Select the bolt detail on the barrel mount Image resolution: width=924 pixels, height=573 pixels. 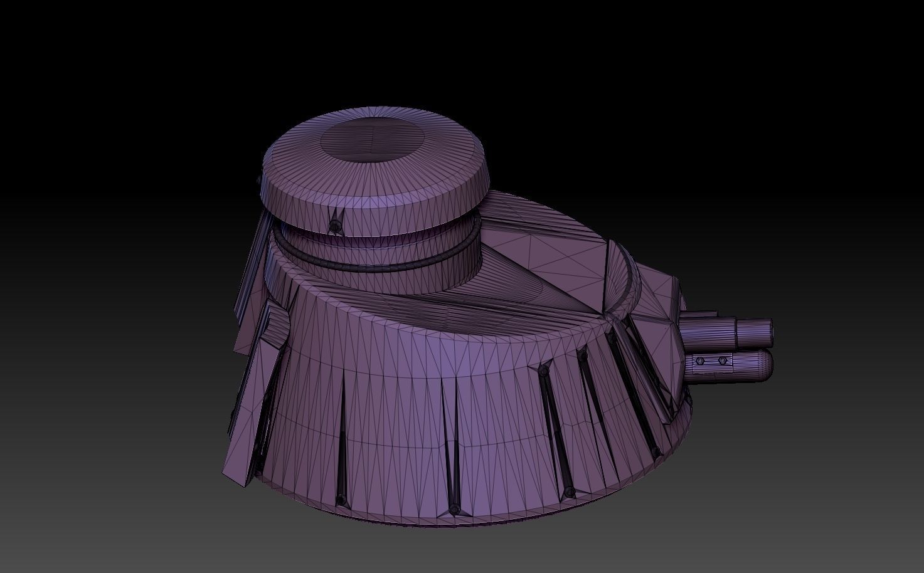click(x=699, y=360)
